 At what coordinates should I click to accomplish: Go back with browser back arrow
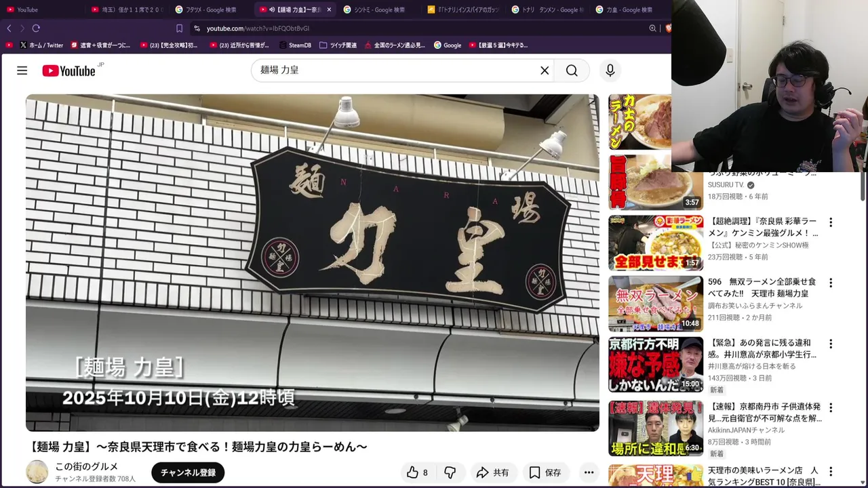point(9,28)
